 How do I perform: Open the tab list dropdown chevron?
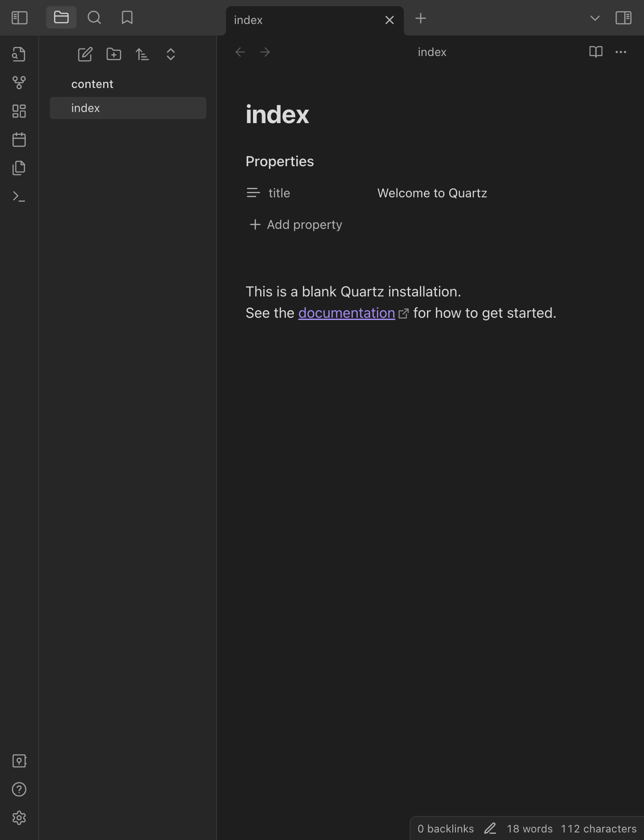pyautogui.click(x=595, y=18)
